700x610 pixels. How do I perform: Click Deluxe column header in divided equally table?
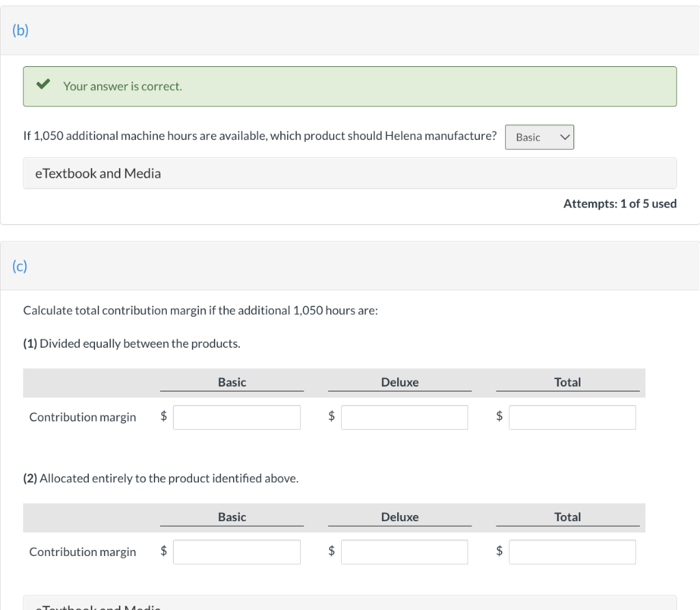tap(400, 383)
